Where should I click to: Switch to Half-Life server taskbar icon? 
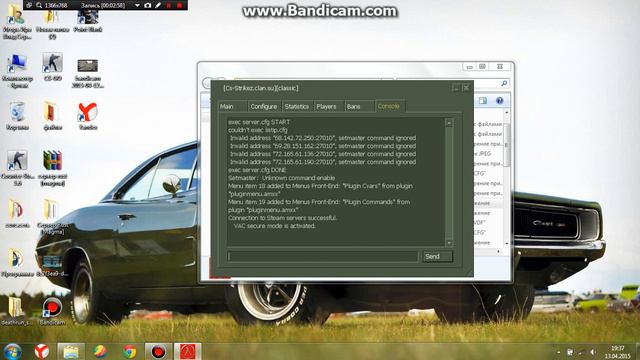(x=187, y=351)
